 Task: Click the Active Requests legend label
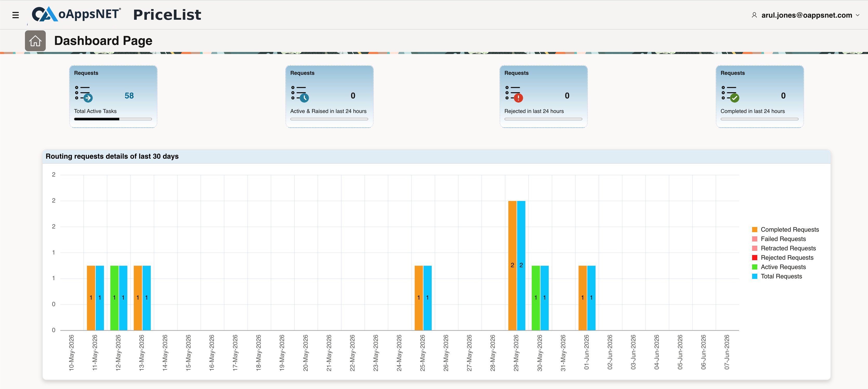pos(783,267)
